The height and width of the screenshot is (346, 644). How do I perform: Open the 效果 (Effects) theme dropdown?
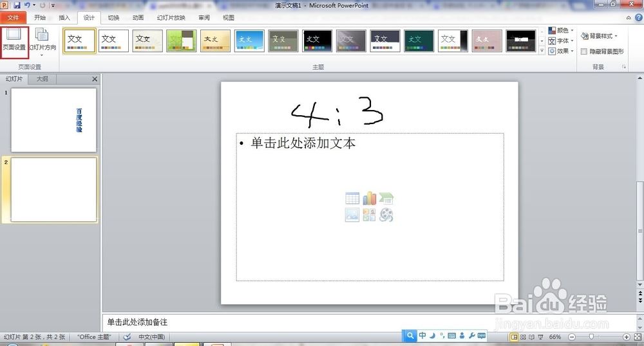561,51
